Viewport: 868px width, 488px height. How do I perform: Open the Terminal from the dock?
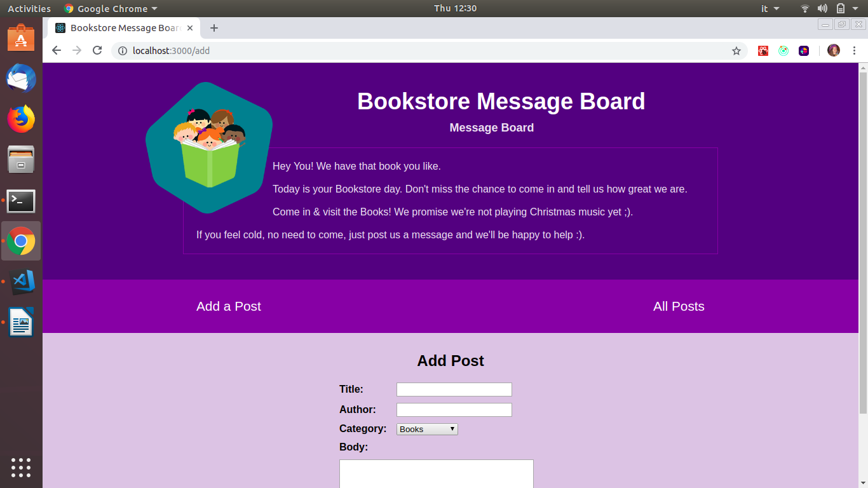(x=21, y=201)
